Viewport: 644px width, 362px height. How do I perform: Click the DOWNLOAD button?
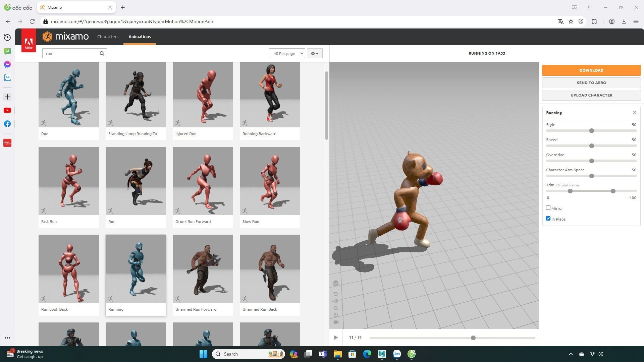tap(591, 70)
